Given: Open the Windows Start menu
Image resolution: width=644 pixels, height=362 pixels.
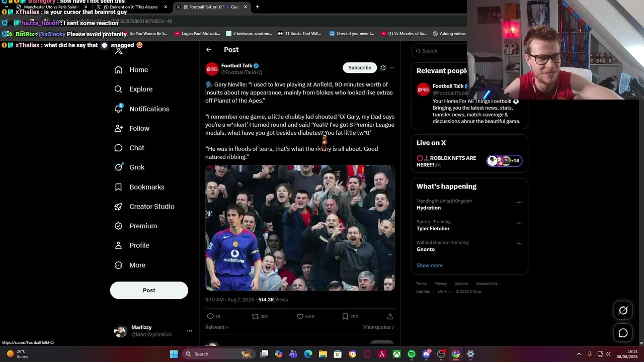Looking at the screenshot, I should [174, 354].
